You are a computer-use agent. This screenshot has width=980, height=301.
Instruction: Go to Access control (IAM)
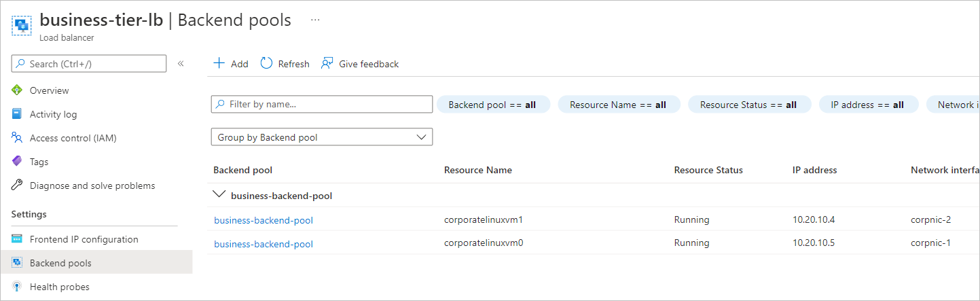[73, 138]
